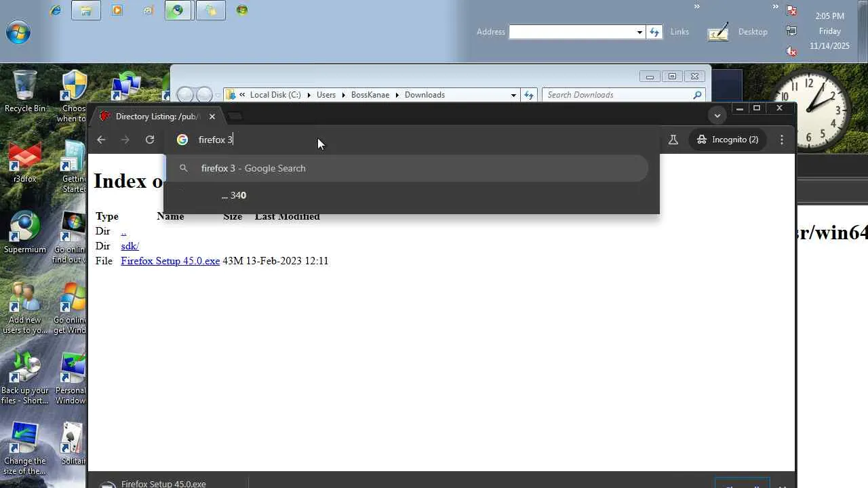868x488 pixels.
Task: Click the Size column header text
Action: pyautogui.click(x=233, y=216)
